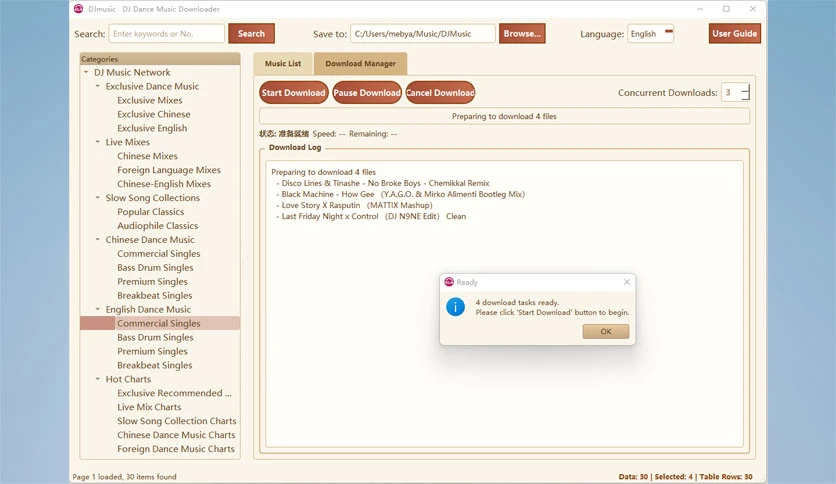Select Chinese Mixes category
Screen dimensions: 836x484
click(147, 156)
